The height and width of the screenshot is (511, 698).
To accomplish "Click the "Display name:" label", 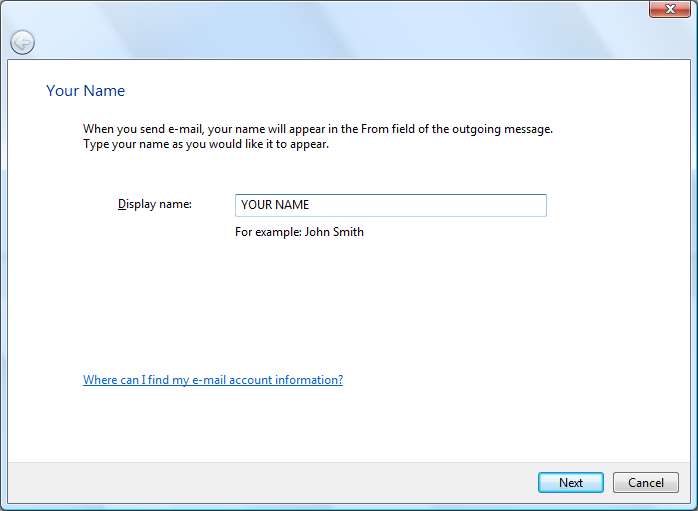I will [x=155, y=204].
